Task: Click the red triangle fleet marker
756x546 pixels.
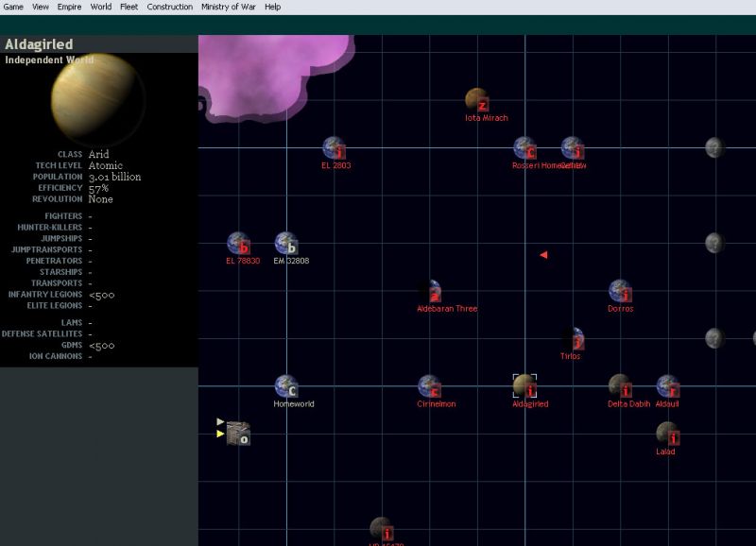Action: (543, 254)
